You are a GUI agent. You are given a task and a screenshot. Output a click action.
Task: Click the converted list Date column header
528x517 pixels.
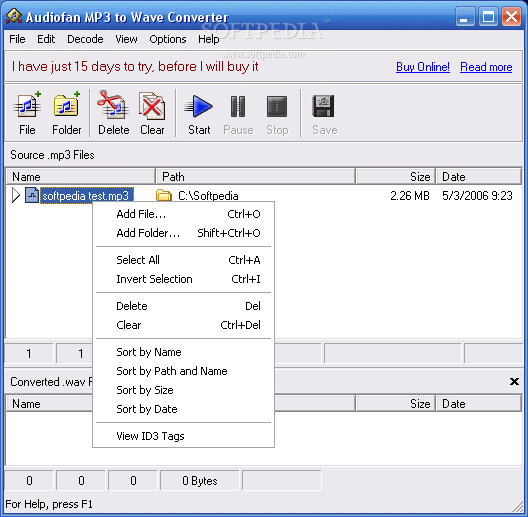tap(478, 403)
